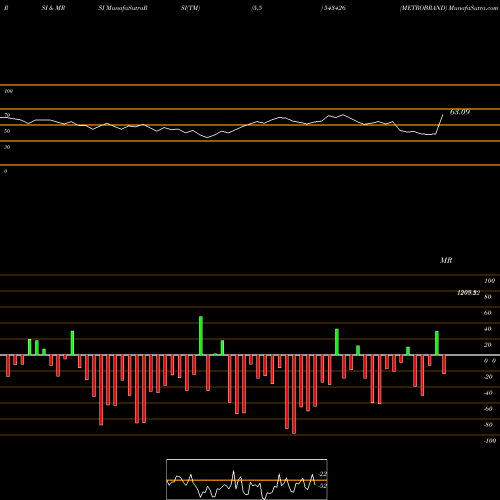The height and width of the screenshot is (500, 500).
Task: Click the tallest green histogram bar
Action: point(201,336)
